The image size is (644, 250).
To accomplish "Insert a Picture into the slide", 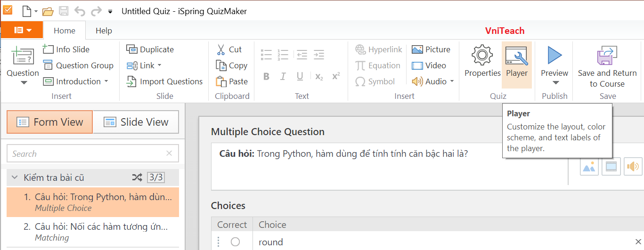I will 431,49.
